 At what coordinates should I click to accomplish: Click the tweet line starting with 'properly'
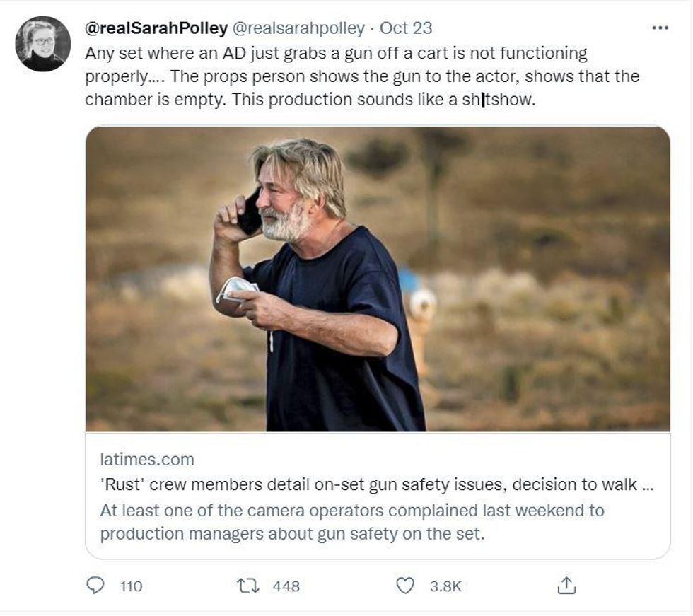click(x=362, y=76)
